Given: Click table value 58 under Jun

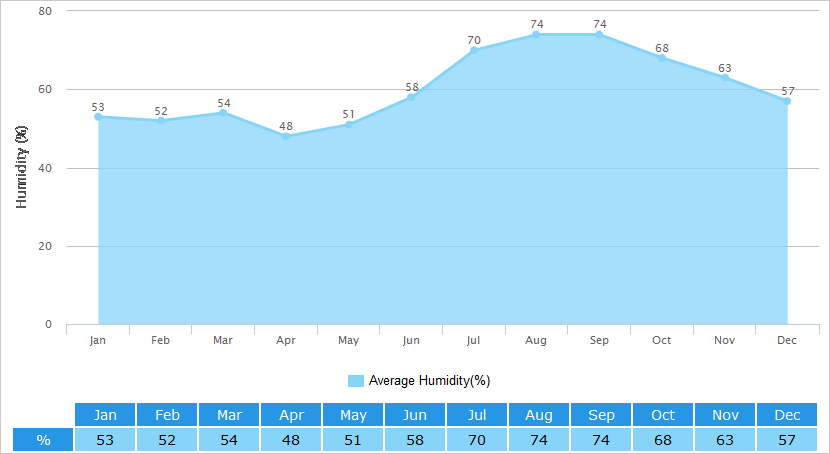Looking at the screenshot, I should pyautogui.click(x=415, y=440).
